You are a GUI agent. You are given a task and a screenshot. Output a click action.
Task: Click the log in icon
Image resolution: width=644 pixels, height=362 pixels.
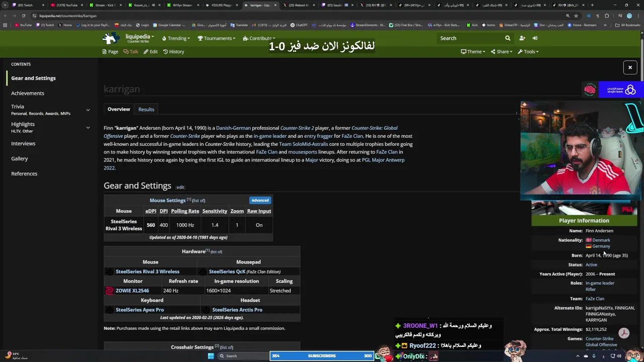535,38
